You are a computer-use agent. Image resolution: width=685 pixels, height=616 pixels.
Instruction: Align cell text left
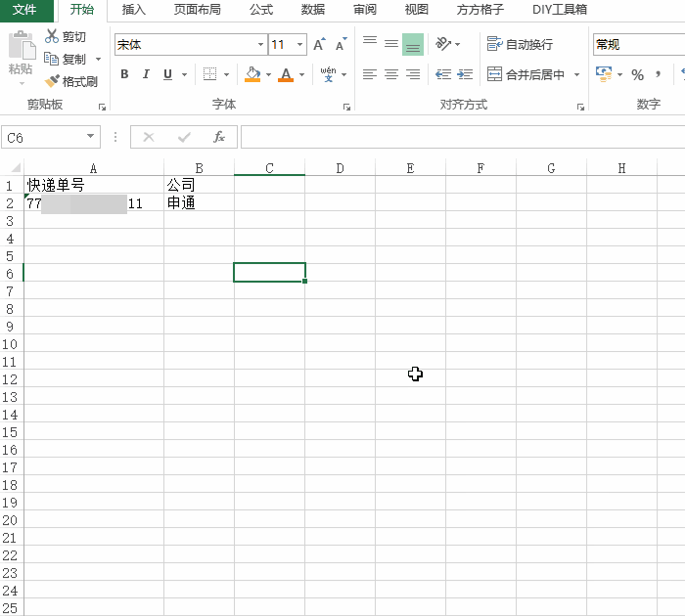pyautogui.click(x=370, y=74)
